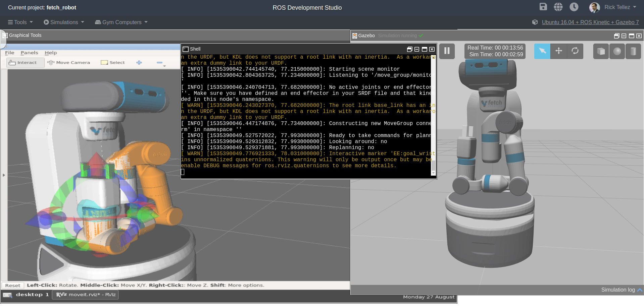Image resolution: width=644 pixels, height=306 pixels.
Task: Click the globe icon in the header
Action: 558,7
